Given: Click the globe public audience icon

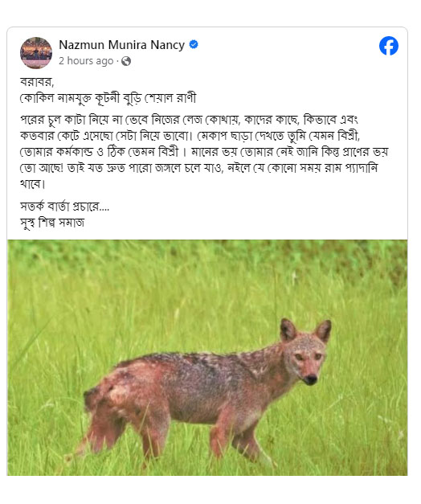Looking at the screenshot, I should click(126, 61).
